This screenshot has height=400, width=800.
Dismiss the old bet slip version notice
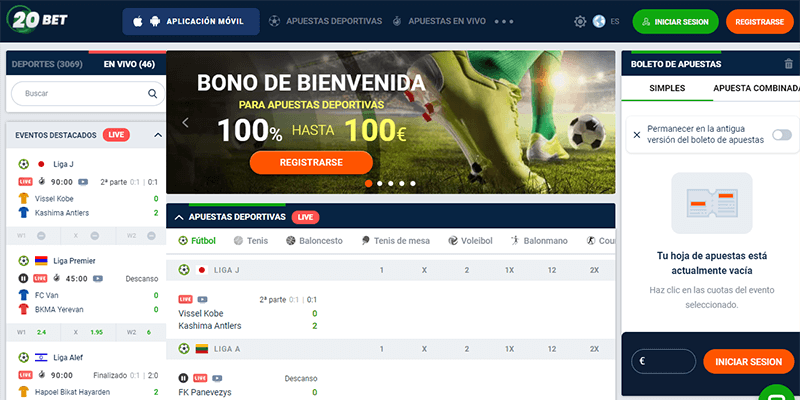pyautogui.click(x=637, y=135)
